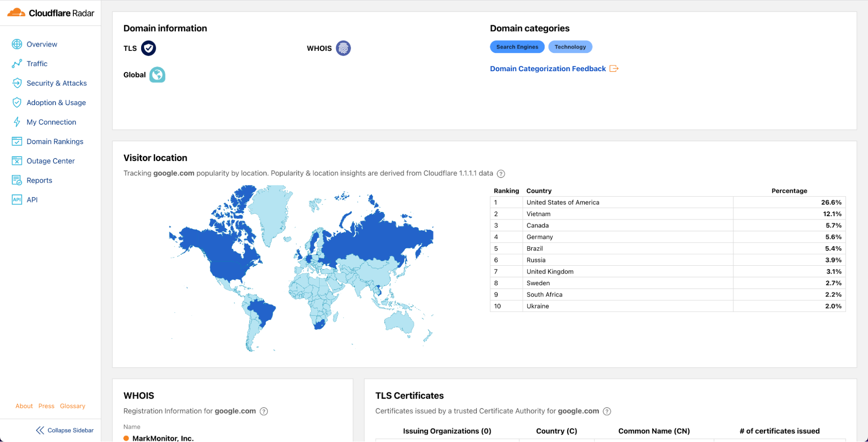Open My Connection page

[51, 122]
